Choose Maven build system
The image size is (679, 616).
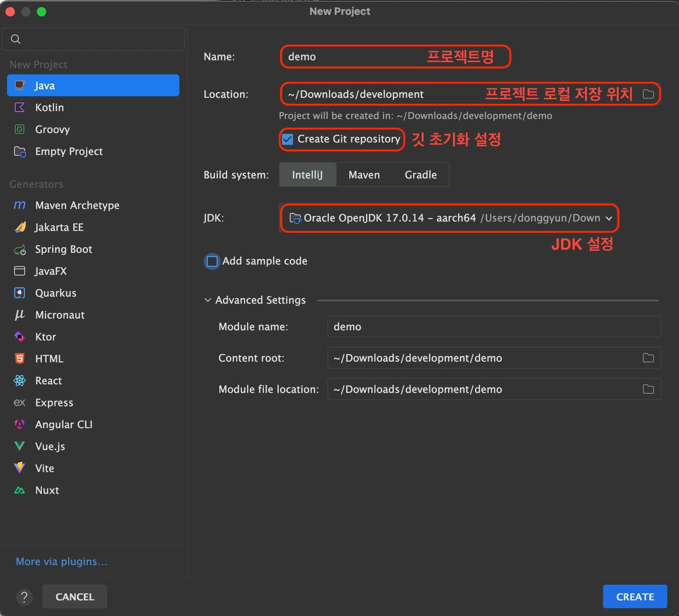pos(364,175)
